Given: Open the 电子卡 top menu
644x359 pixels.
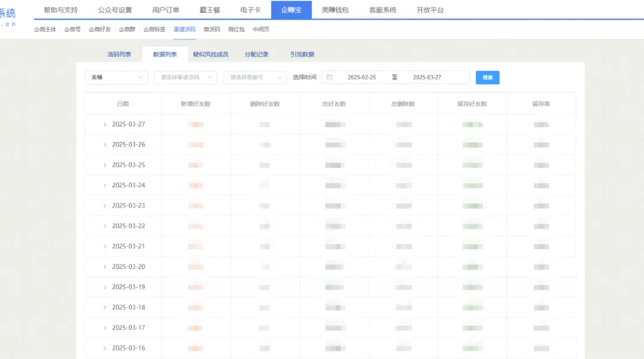Looking at the screenshot, I should (x=250, y=10).
